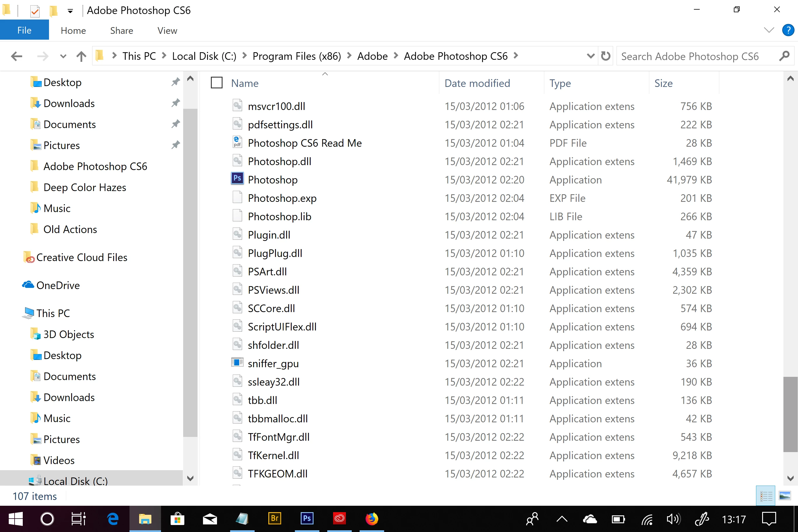This screenshot has width=798, height=532.
Task: Click the back navigation arrow
Action: click(x=16, y=56)
